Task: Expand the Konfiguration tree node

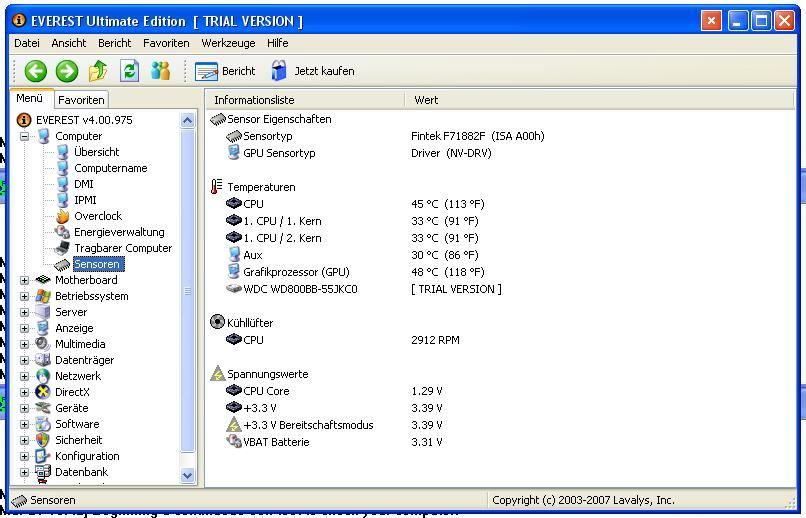Action: [24, 456]
